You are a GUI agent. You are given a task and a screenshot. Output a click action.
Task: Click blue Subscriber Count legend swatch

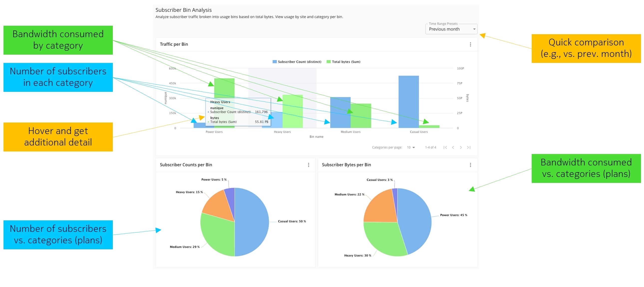pos(275,62)
